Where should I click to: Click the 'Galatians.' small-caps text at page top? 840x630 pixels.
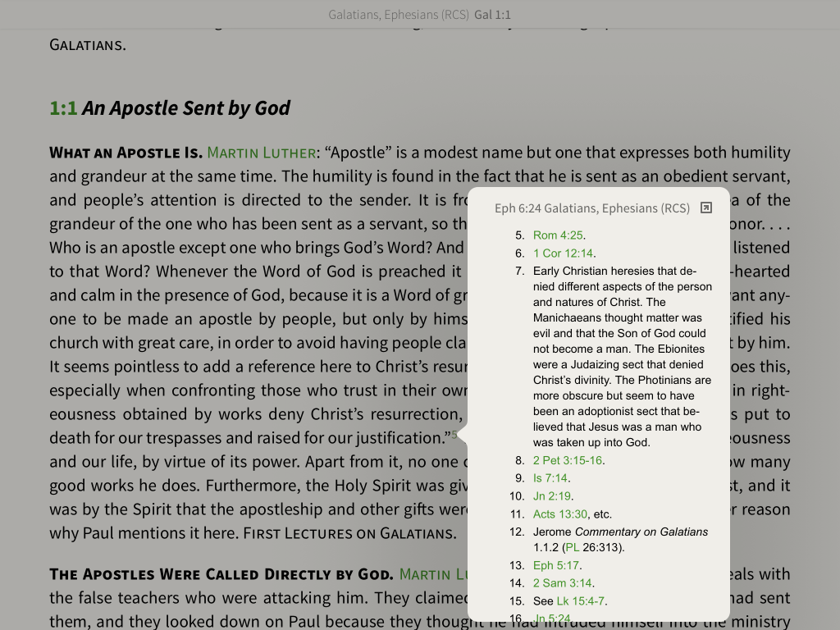(x=88, y=45)
